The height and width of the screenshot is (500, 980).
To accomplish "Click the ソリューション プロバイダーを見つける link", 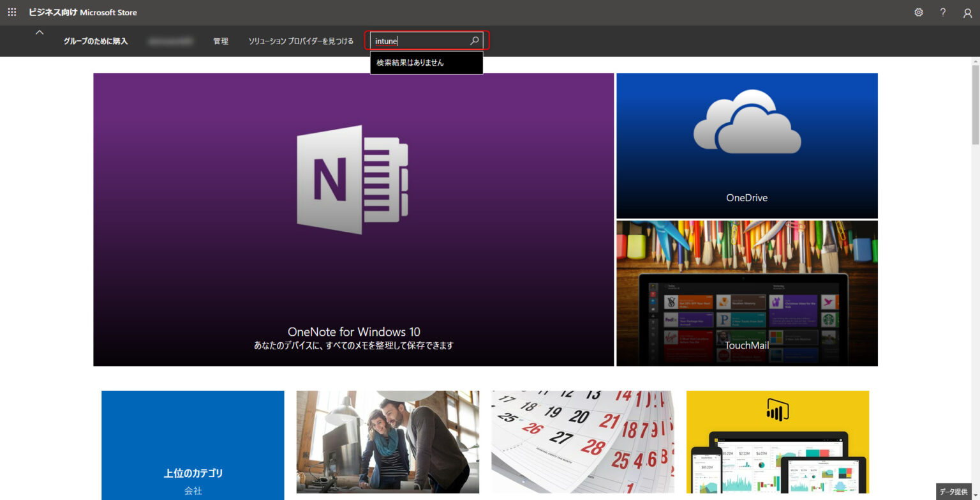I will click(301, 41).
